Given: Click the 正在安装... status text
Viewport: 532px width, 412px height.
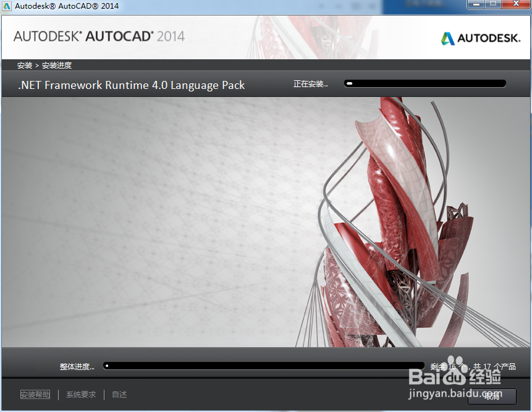Looking at the screenshot, I should click(x=310, y=84).
